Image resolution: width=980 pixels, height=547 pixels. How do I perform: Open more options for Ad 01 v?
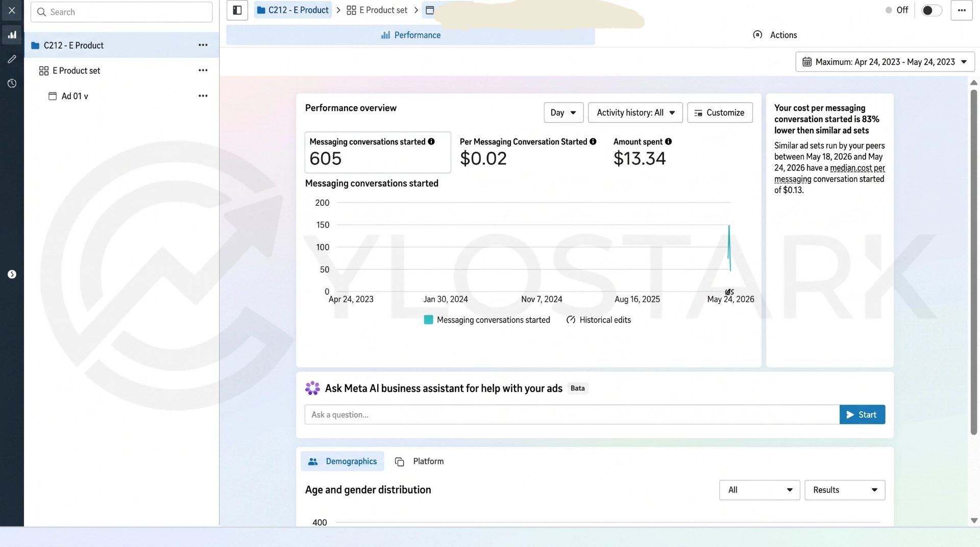point(203,96)
